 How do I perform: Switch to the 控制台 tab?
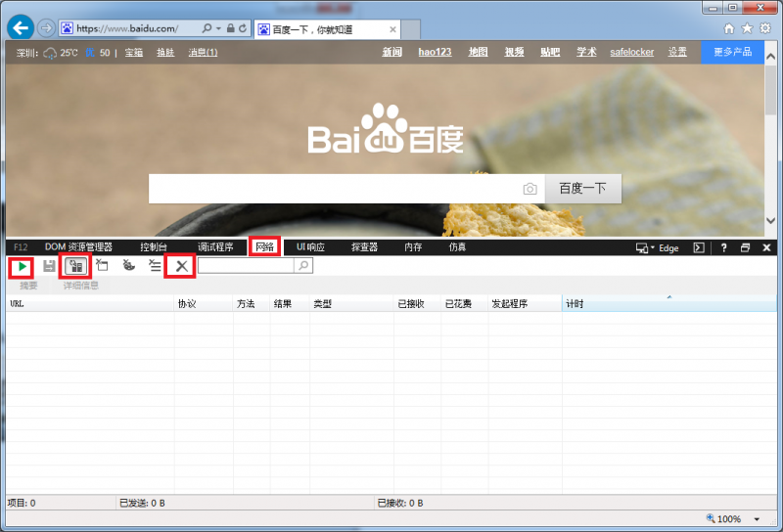(x=154, y=247)
